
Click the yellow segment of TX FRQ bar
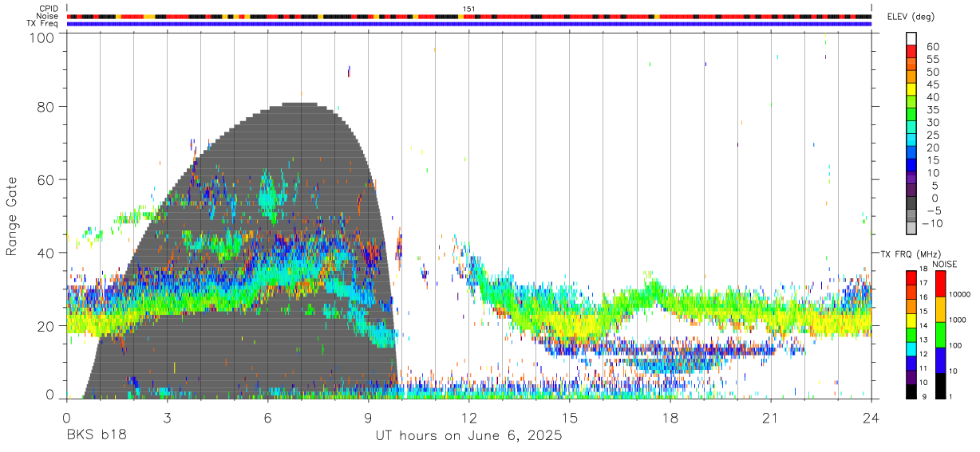(911, 320)
